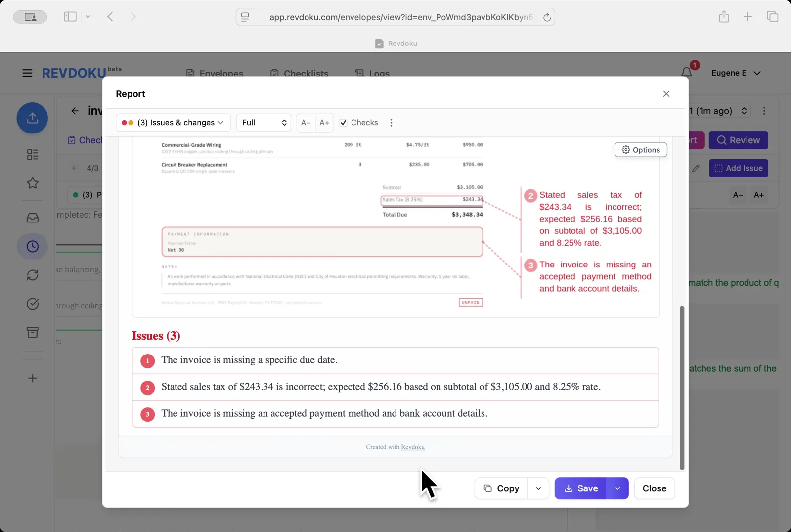Click the Add Issue button
Screen dimensions: 791x532
tap(738, 168)
